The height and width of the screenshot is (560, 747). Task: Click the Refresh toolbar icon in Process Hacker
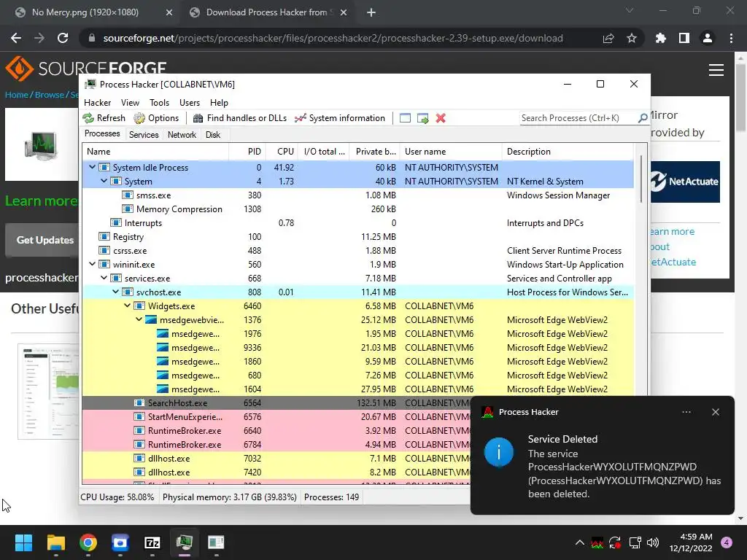coord(88,118)
